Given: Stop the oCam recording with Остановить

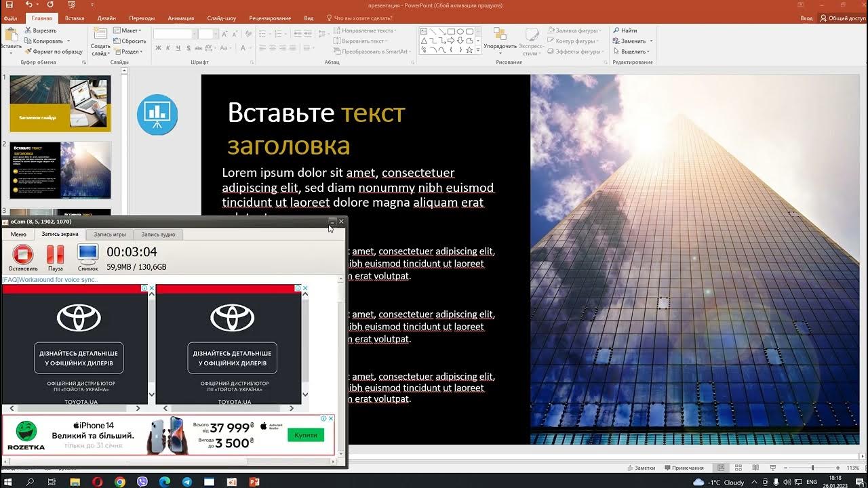Looking at the screenshot, I should coord(23,258).
